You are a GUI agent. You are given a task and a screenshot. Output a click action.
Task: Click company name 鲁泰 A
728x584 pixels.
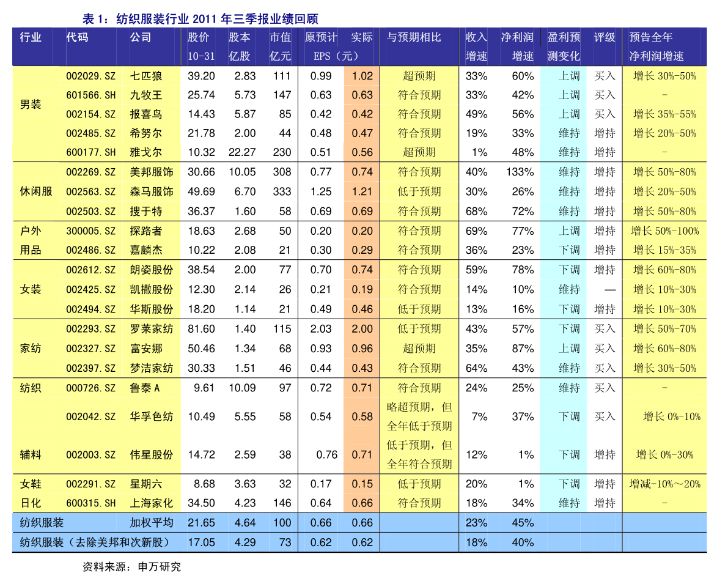click(144, 388)
